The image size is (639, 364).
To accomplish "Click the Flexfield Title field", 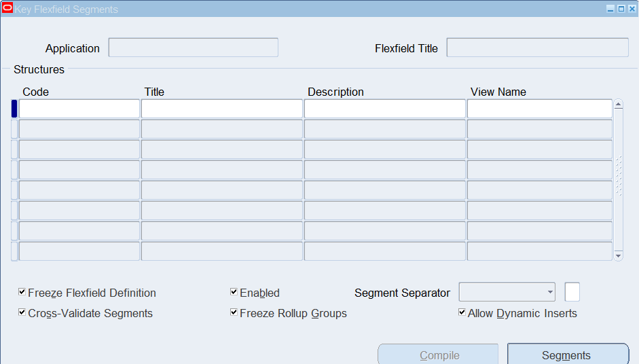I will click(538, 48).
